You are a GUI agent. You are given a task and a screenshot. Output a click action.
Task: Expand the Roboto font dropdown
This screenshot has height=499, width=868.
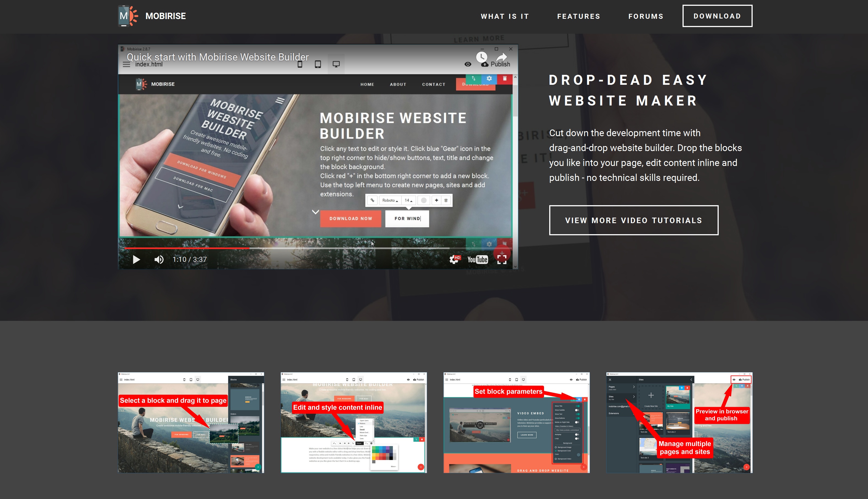coord(390,200)
